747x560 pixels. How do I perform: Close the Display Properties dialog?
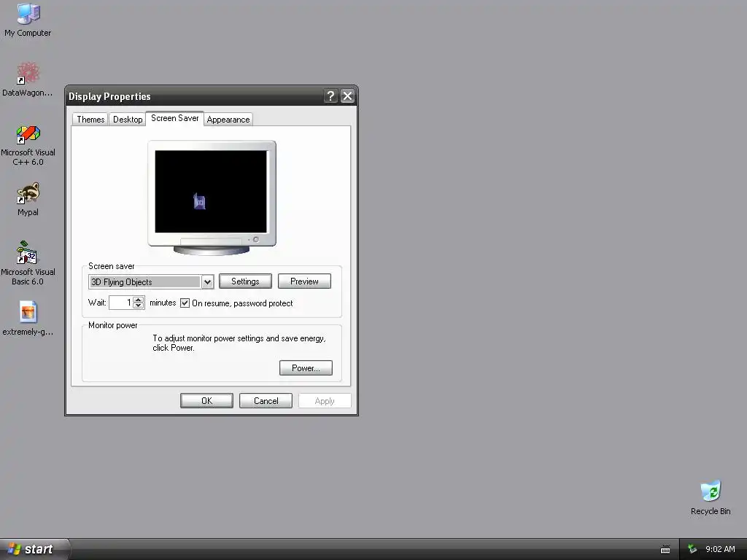[x=347, y=96]
